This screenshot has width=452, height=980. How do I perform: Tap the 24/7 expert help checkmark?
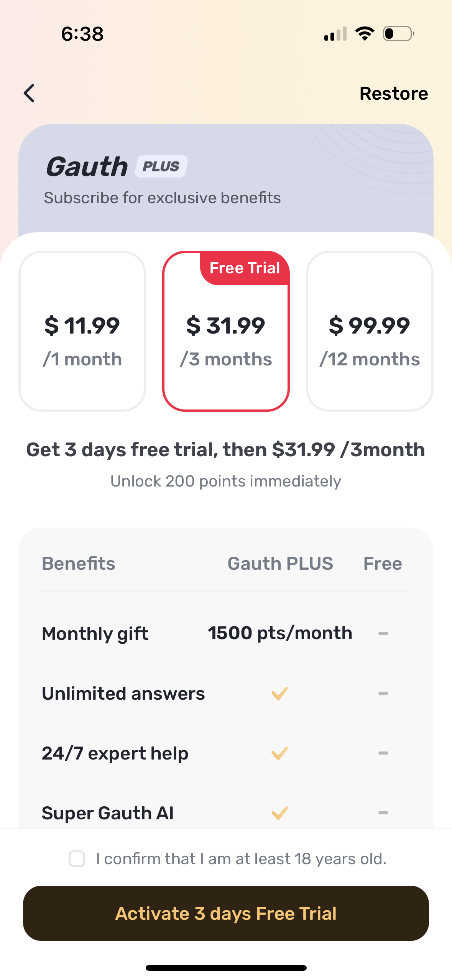click(x=279, y=753)
